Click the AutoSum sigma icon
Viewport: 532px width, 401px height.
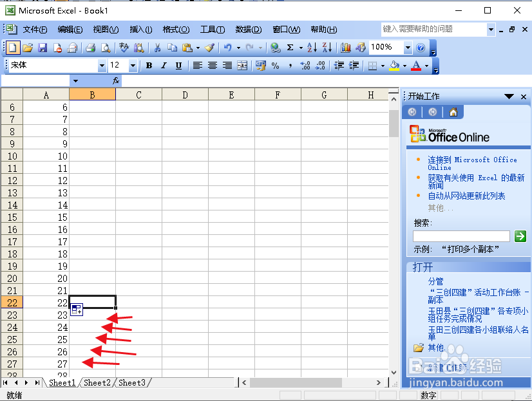click(x=290, y=48)
